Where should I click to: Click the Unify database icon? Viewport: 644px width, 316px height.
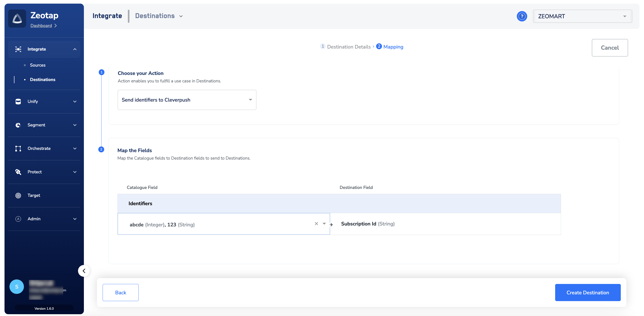coord(18,101)
